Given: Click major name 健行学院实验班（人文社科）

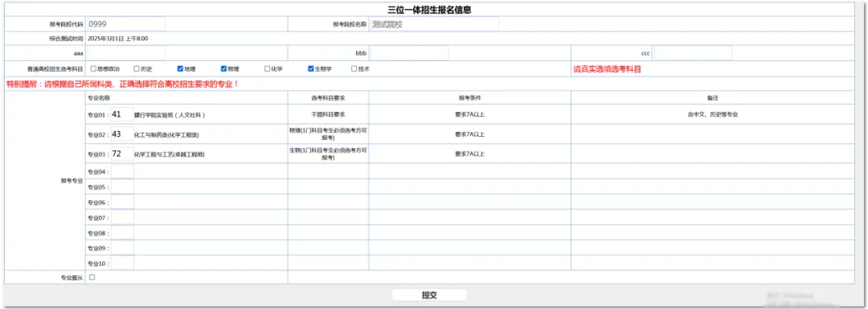Looking at the screenshot, I should 170,115.
